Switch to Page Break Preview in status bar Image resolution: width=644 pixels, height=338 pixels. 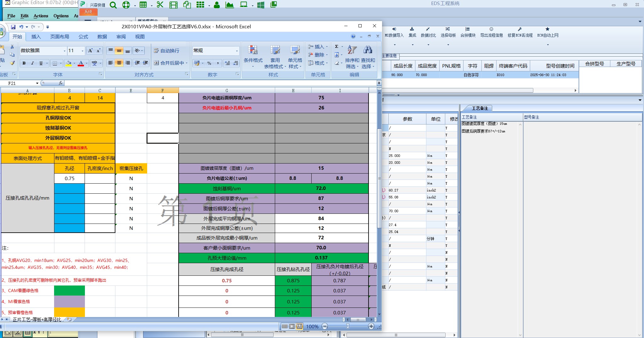pos(299,326)
